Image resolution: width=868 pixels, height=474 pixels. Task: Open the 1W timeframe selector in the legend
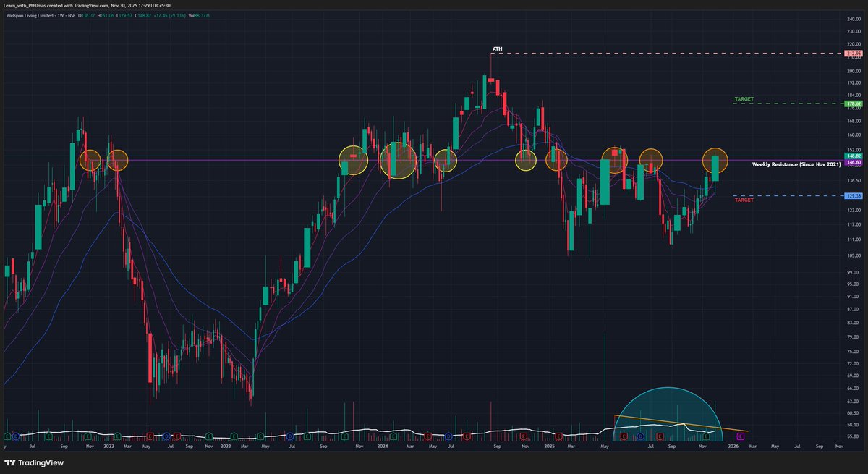[59, 14]
